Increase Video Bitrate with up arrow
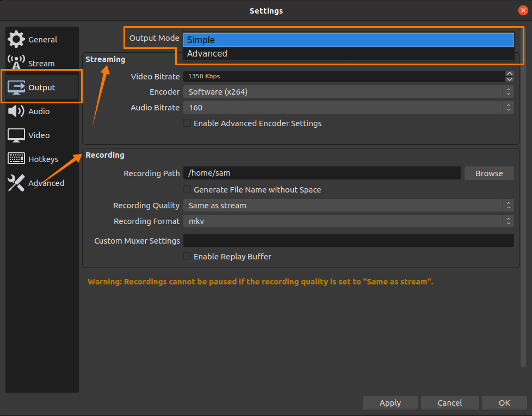 tap(509, 73)
